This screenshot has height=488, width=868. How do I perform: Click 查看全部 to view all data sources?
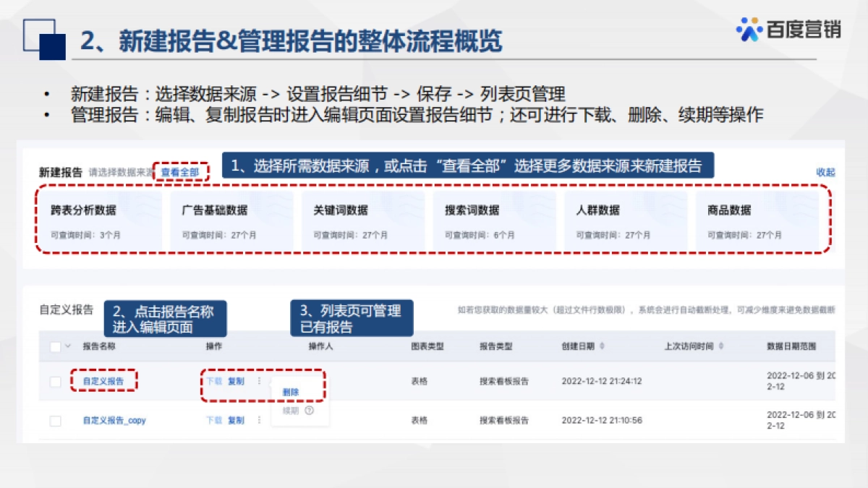[x=180, y=172]
